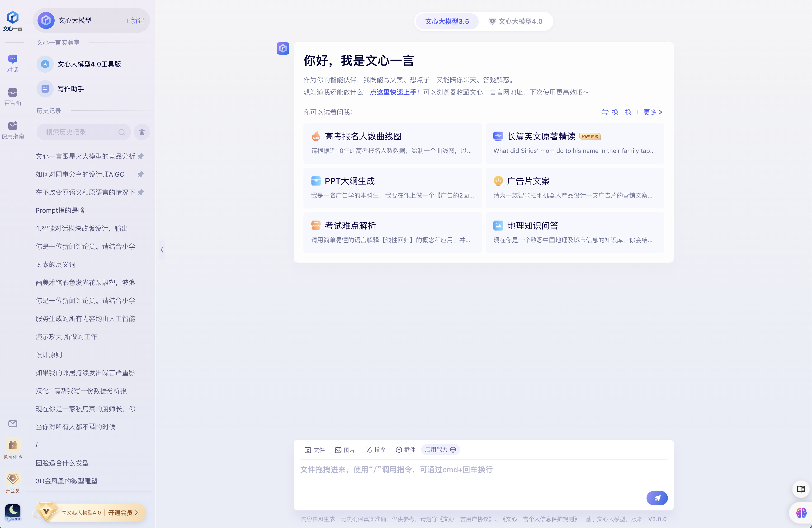Click the send message paper plane icon

(657, 498)
